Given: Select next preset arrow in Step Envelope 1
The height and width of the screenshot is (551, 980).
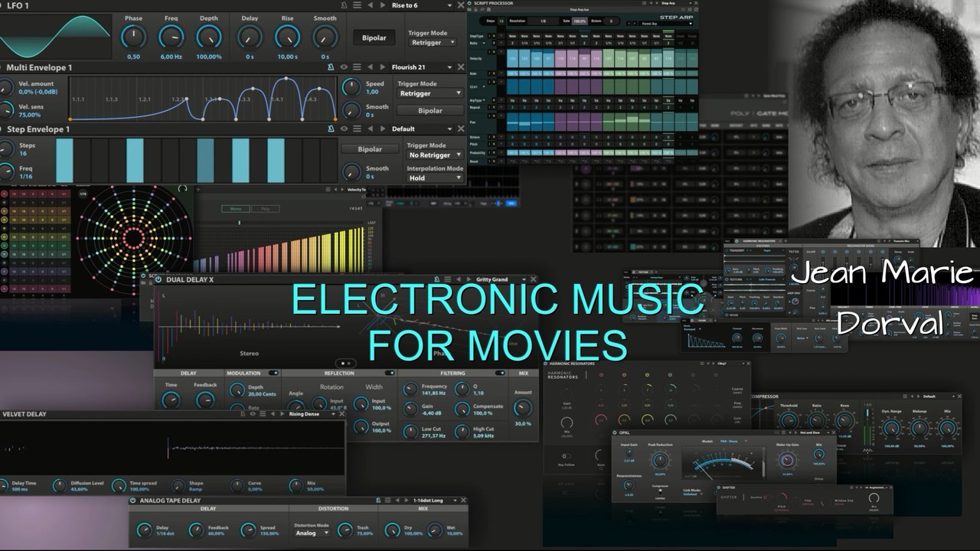Looking at the screenshot, I should 382,129.
